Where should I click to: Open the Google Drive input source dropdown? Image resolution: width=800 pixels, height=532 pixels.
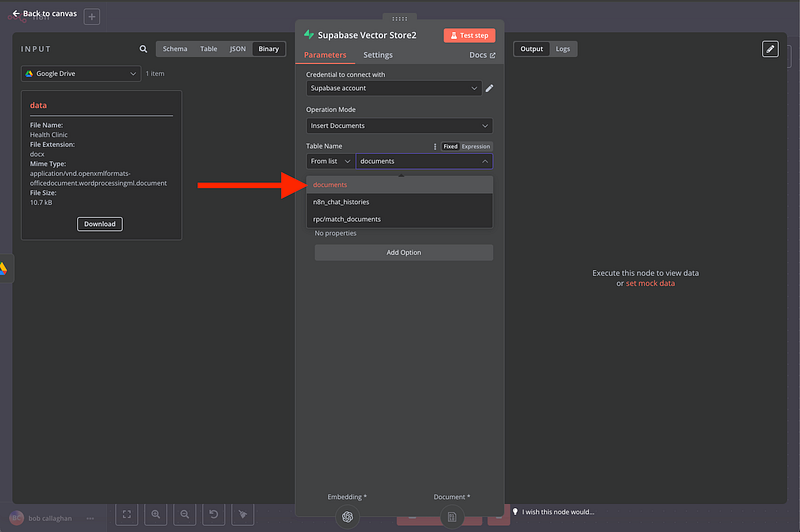tap(80, 74)
